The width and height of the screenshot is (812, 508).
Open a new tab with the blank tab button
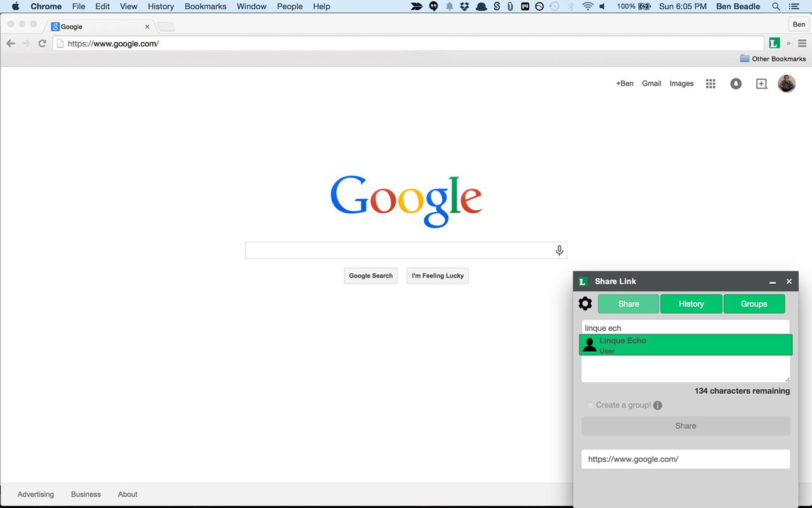(x=166, y=27)
